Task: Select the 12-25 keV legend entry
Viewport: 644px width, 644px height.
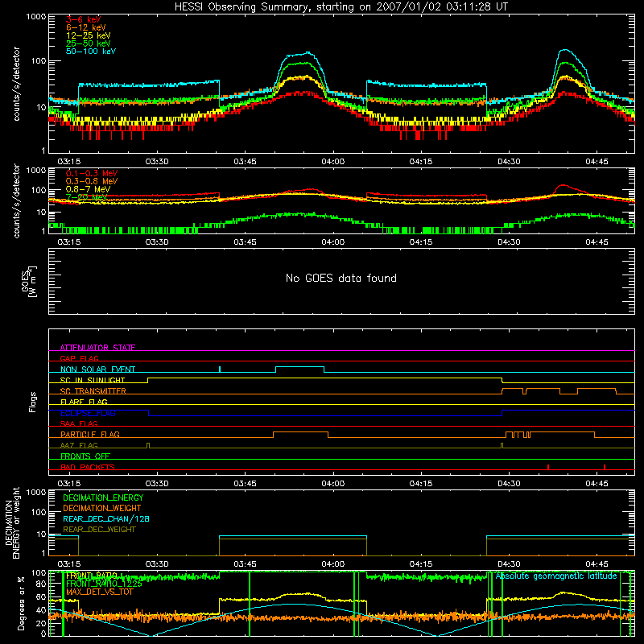Action: (89, 35)
